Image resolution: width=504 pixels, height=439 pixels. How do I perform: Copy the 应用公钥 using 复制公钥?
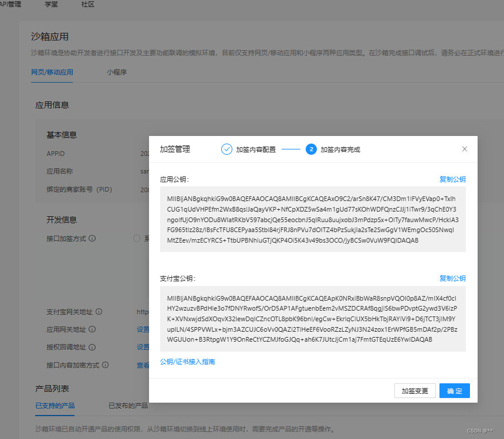coord(452,179)
